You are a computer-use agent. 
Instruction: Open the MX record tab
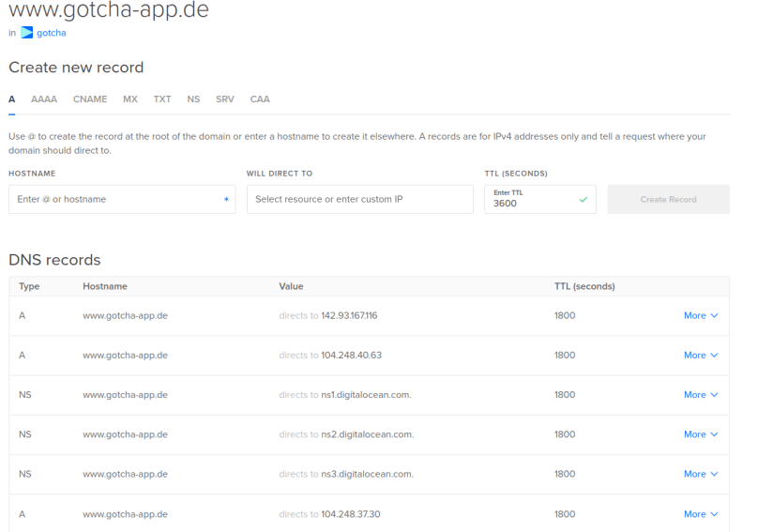click(130, 99)
